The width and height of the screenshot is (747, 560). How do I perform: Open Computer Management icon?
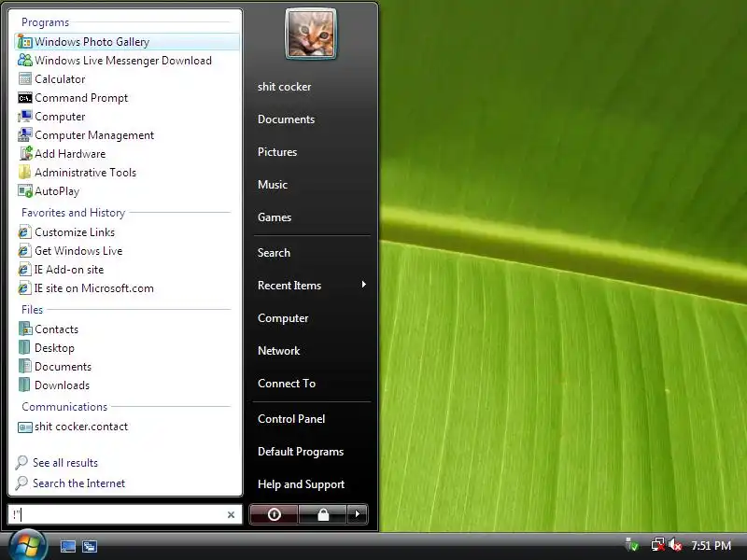[x=24, y=135]
